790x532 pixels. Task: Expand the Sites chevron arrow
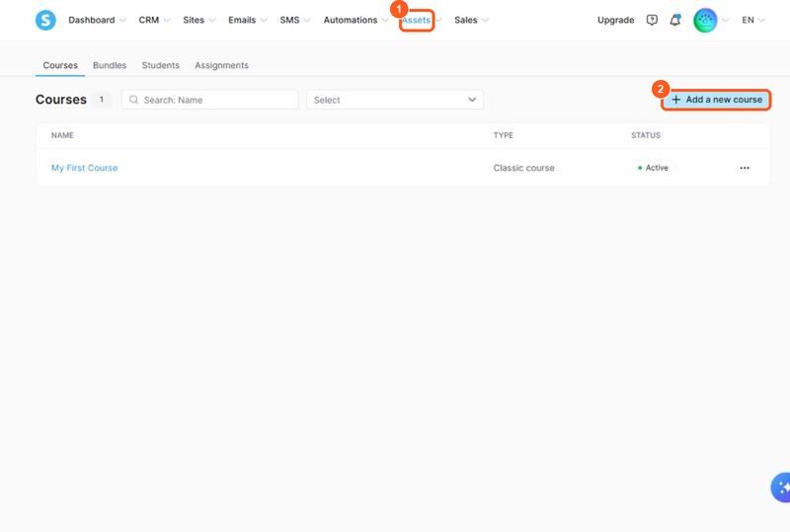pyautogui.click(x=211, y=20)
